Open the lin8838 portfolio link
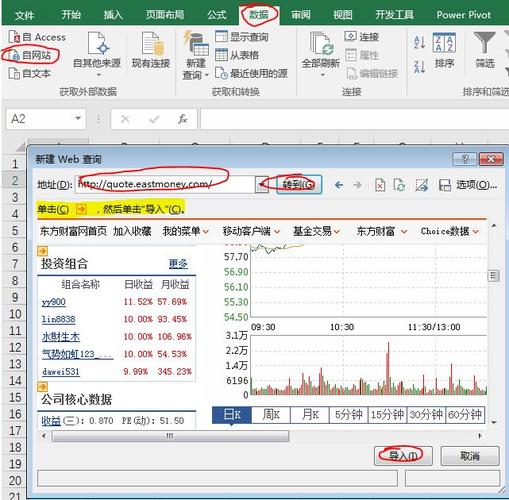Viewport: 509px width, 500px height. (x=58, y=319)
